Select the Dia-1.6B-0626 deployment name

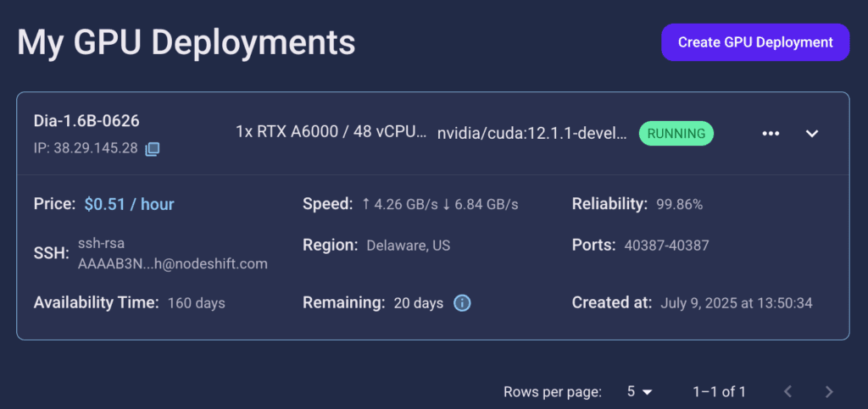pyautogui.click(x=86, y=120)
